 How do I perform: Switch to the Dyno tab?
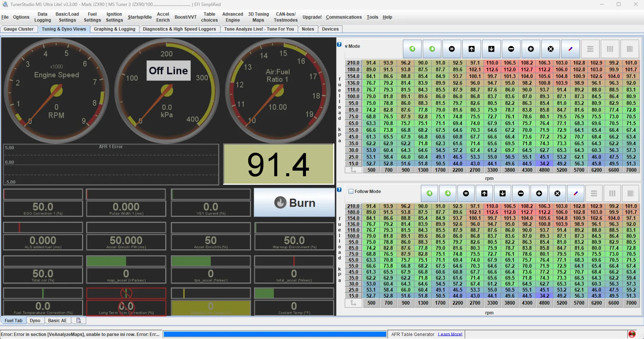[x=35, y=320]
